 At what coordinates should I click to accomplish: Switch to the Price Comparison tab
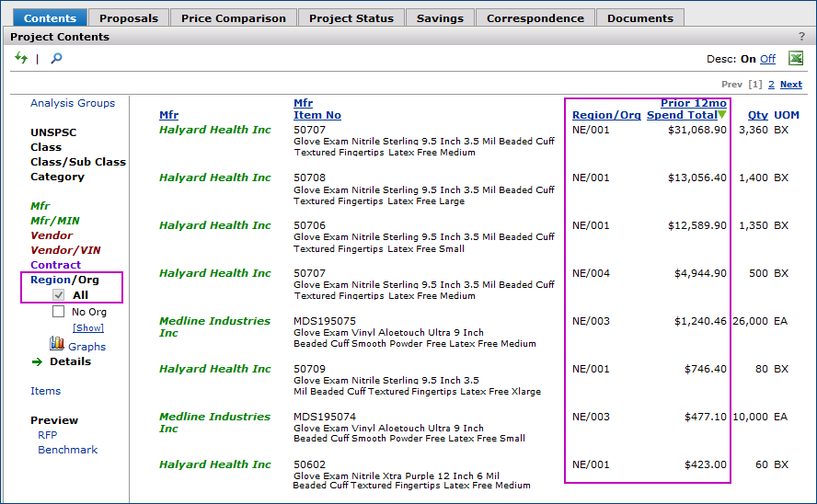(x=234, y=17)
